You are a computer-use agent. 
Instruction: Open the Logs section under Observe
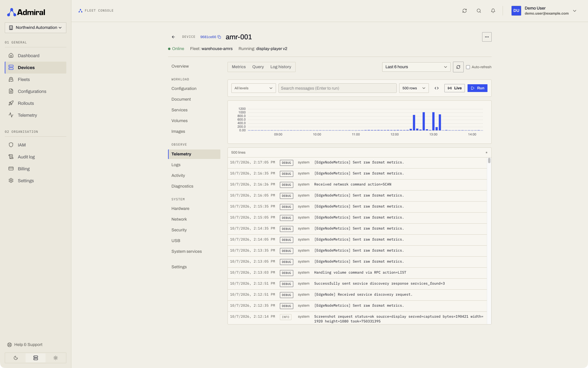tap(194, 165)
